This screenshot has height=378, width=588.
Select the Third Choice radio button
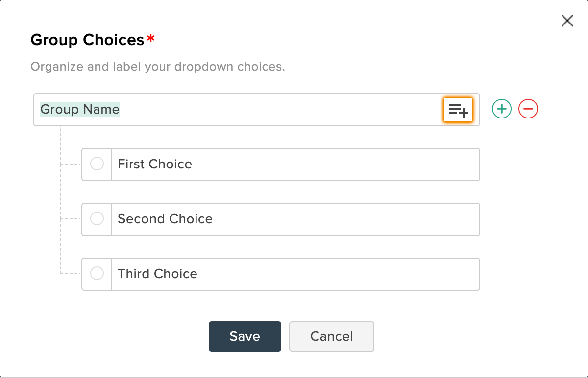pyautogui.click(x=97, y=273)
